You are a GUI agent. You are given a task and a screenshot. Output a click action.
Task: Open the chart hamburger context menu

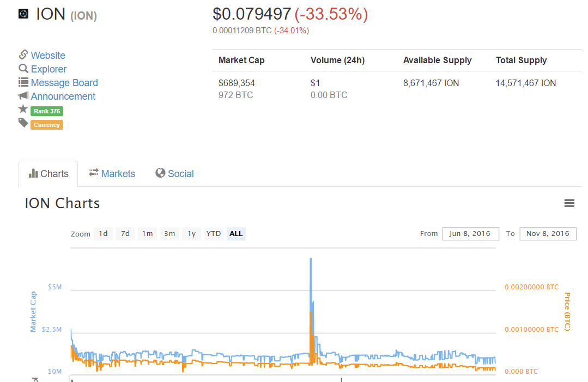click(569, 203)
